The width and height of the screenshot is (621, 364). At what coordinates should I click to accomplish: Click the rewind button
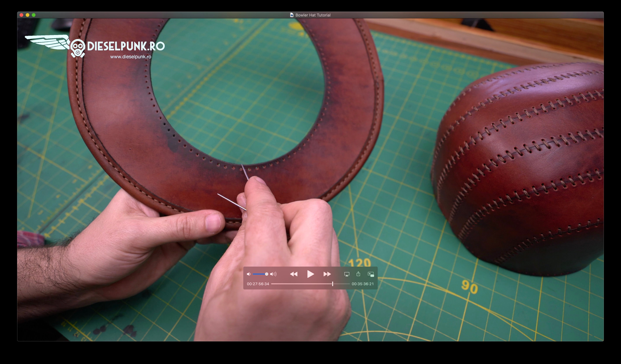[x=293, y=274]
